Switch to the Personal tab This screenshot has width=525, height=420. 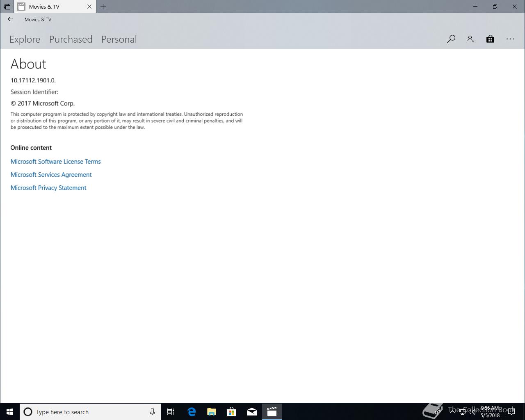(x=119, y=39)
